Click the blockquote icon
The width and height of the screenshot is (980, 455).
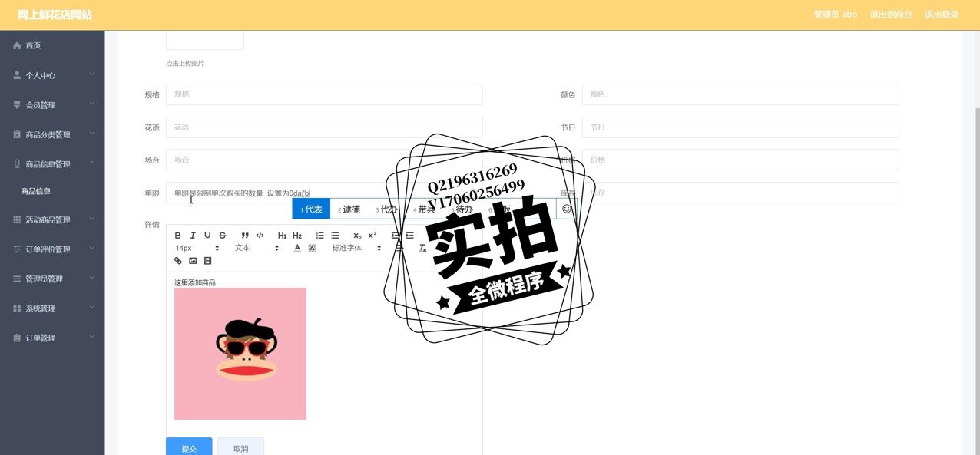[x=245, y=236]
